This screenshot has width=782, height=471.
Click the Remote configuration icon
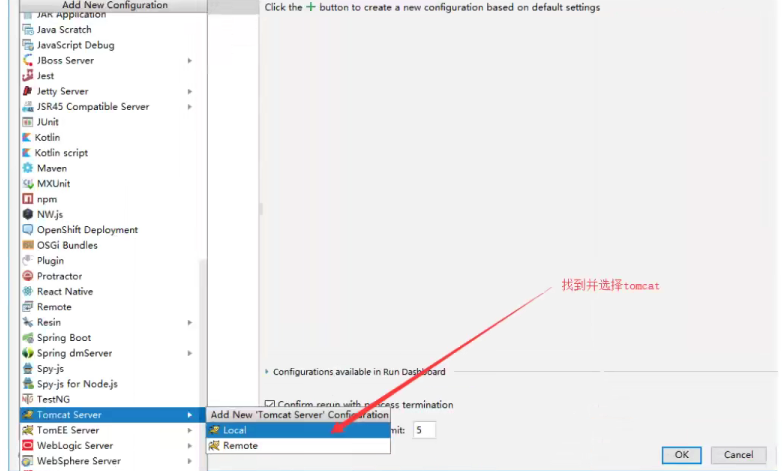pyautogui.click(x=28, y=307)
